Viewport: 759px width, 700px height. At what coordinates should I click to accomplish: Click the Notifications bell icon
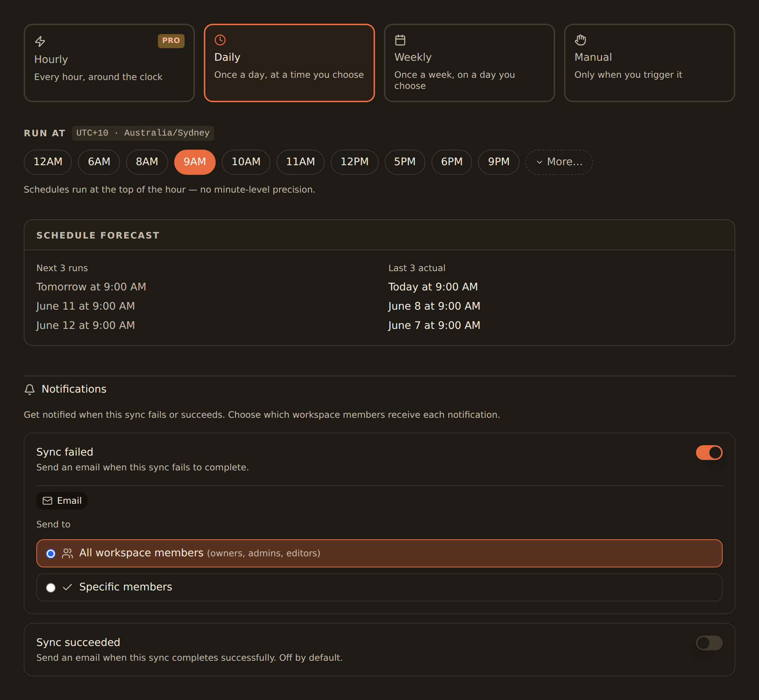click(30, 389)
